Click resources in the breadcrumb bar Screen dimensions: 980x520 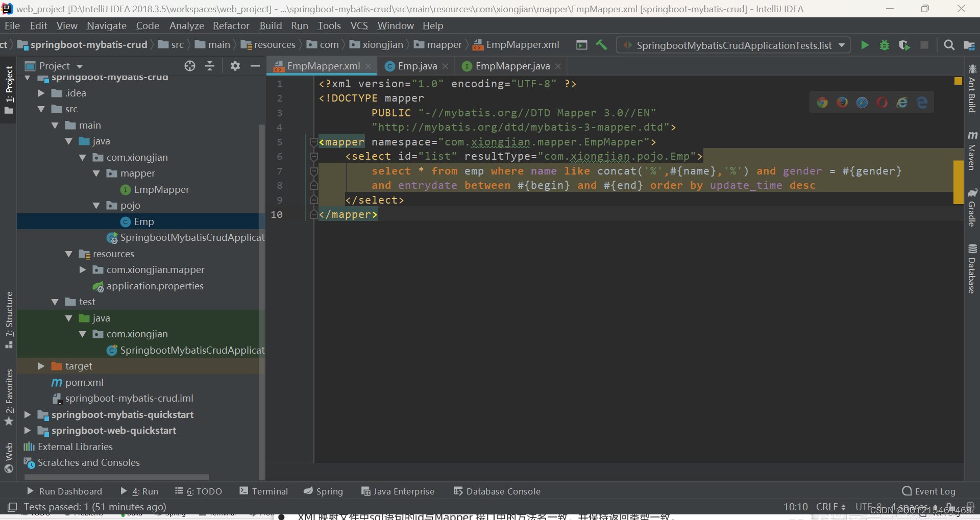pyautogui.click(x=268, y=45)
